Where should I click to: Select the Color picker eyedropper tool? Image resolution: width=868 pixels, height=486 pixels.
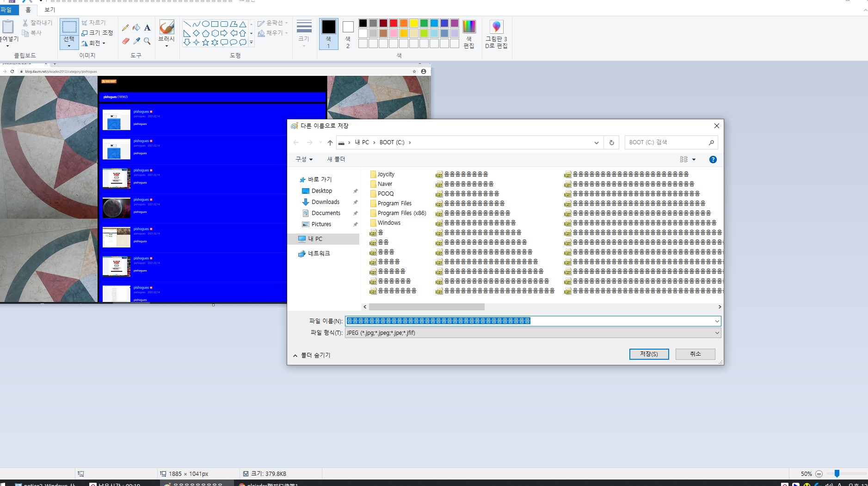(x=136, y=41)
